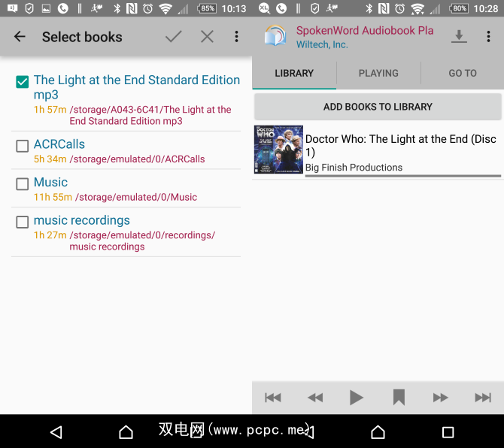
Task: Tap ADD BOOKS TO LIBRARY button
Action: pos(378,107)
